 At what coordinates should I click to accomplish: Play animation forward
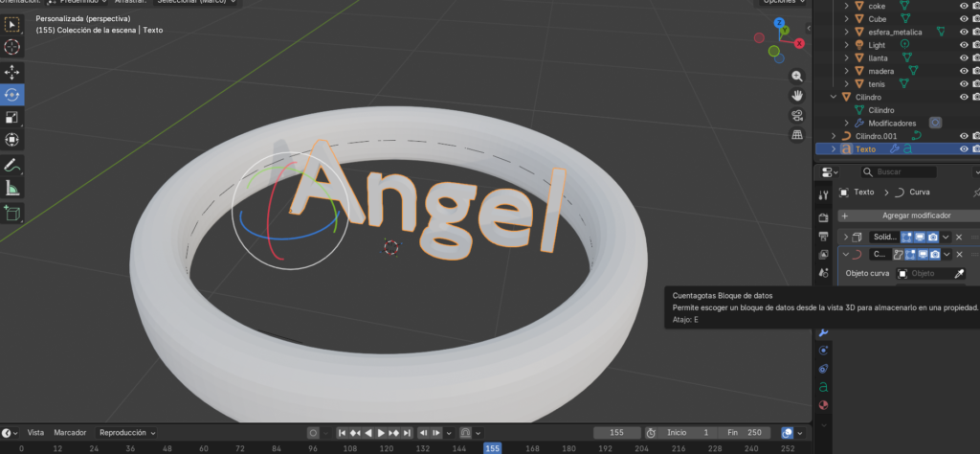[x=381, y=433]
